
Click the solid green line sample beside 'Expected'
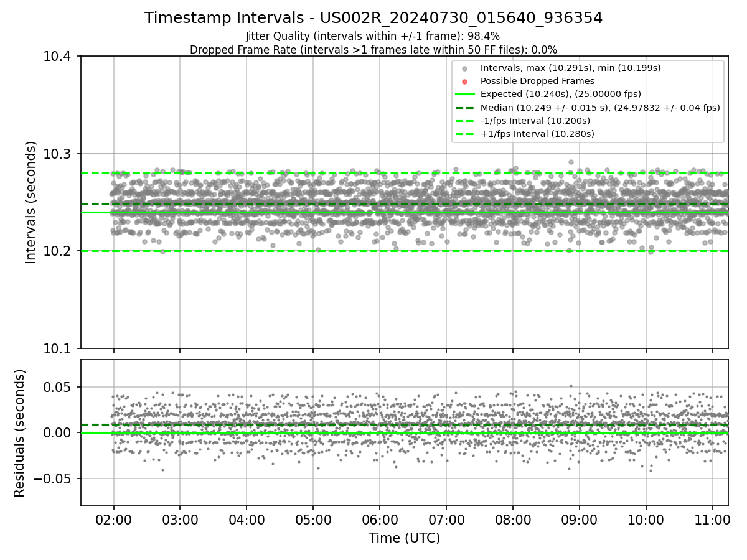coord(466,95)
